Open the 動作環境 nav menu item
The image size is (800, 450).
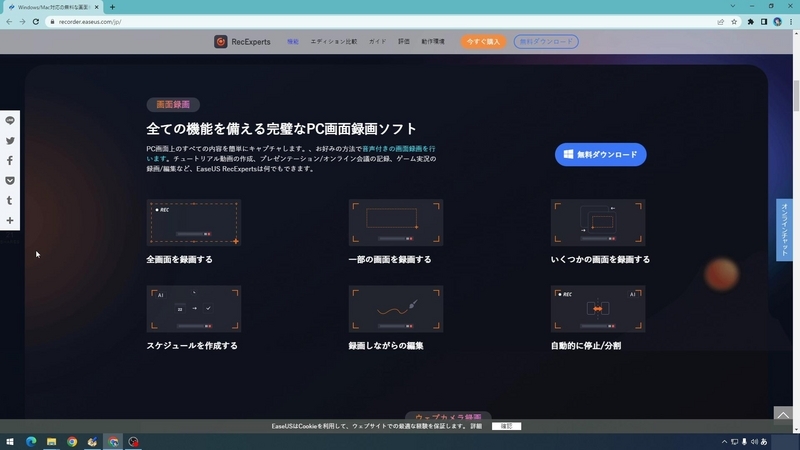tap(433, 42)
